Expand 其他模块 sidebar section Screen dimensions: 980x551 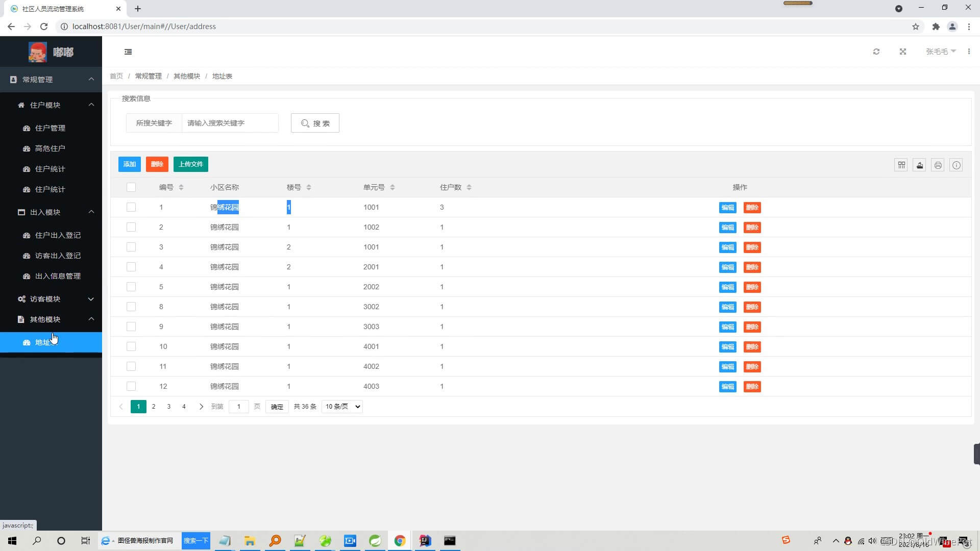pos(51,319)
